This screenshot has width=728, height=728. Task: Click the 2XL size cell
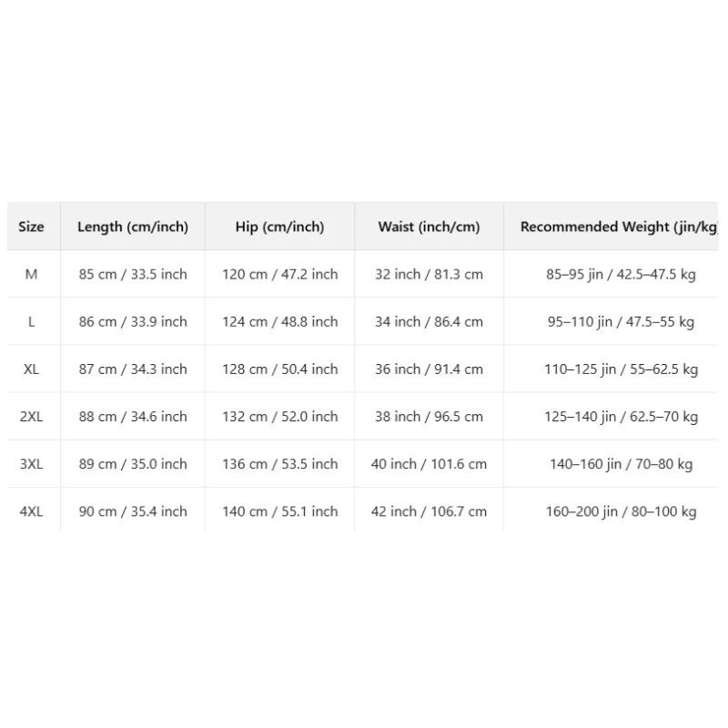coord(31,417)
